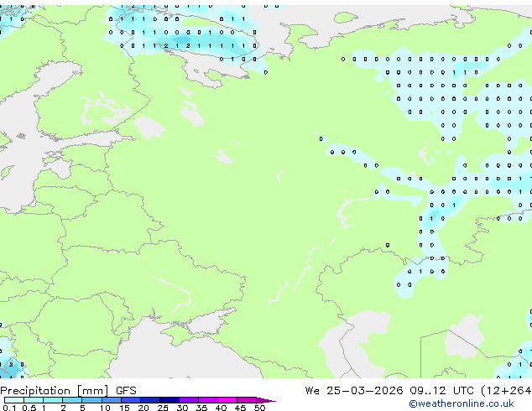Select the 45–50 mm legend swatch
Image resolution: width=532 pixels, height=411 pixels.
click(247, 400)
